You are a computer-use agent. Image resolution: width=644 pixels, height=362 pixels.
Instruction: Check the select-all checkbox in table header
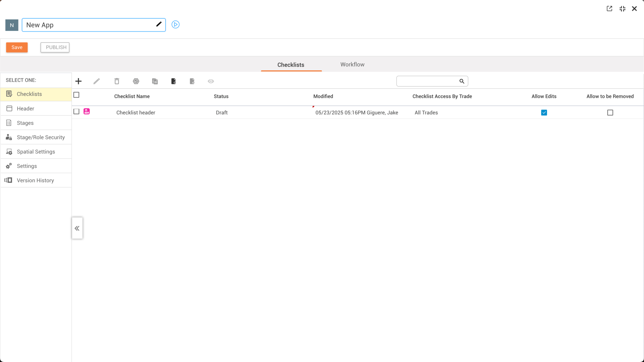pyautogui.click(x=76, y=95)
